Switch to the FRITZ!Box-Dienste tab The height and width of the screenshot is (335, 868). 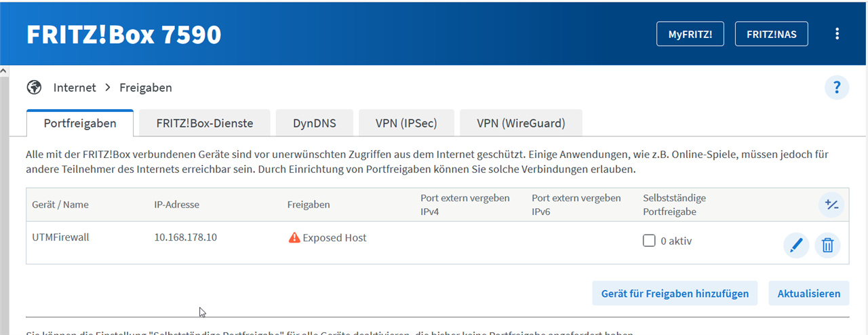[x=205, y=123]
